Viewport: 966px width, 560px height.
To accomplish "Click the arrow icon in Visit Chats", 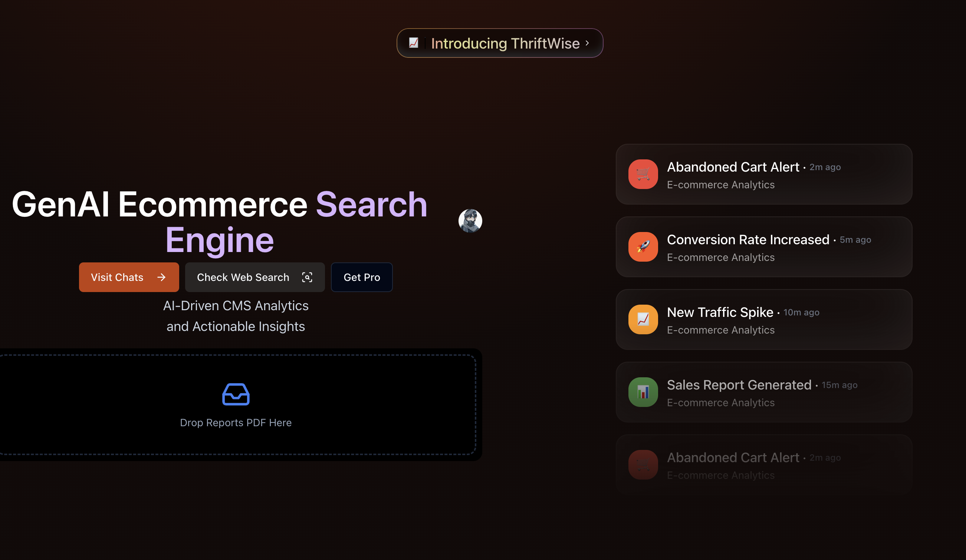I will (161, 277).
